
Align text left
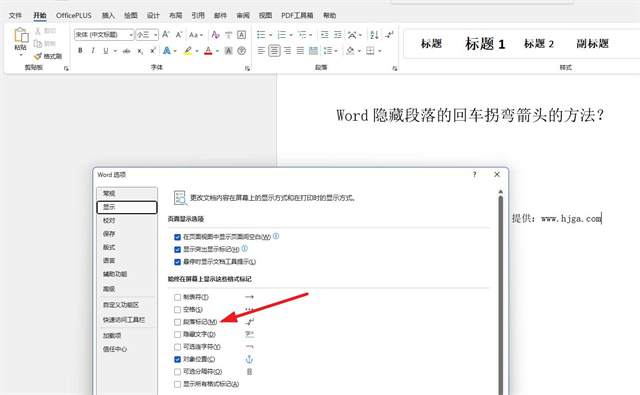[x=261, y=51]
